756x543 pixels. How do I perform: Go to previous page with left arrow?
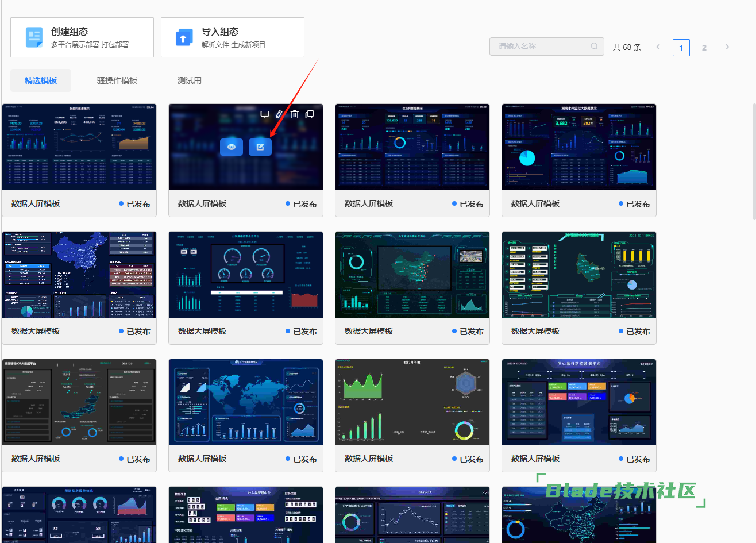pyautogui.click(x=658, y=47)
